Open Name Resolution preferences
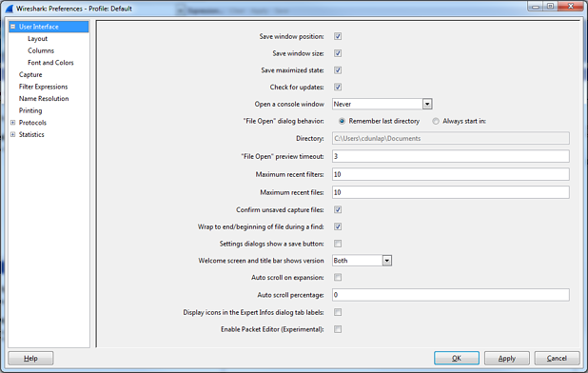This screenshot has width=588, height=373. click(x=44, y=99)
